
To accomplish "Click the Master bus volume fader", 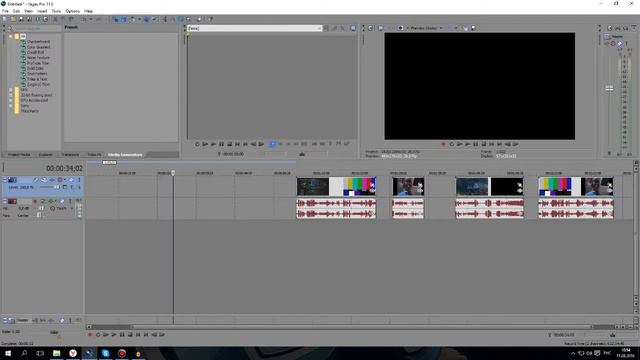I will coord(609,89).
